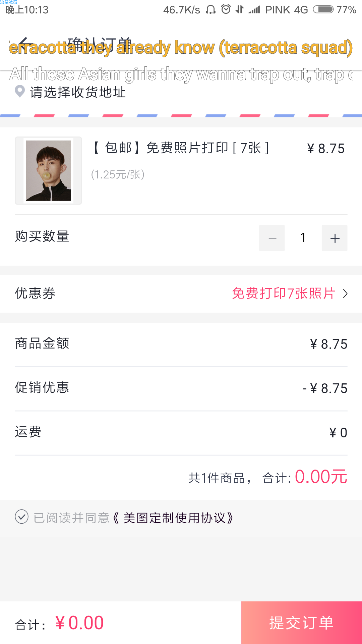Tap the data transfer arrows icon

click(239, 9)
